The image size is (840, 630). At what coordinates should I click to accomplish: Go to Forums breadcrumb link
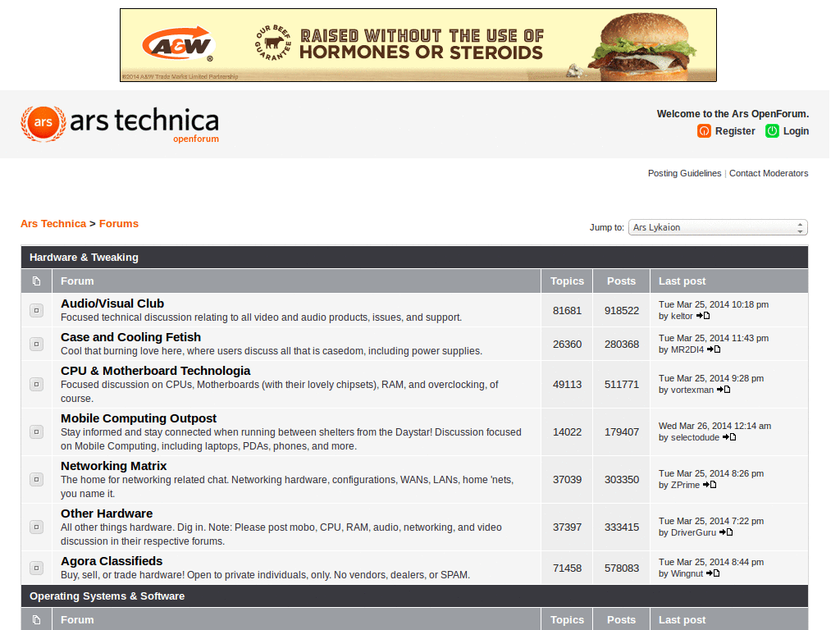[119, 224]
